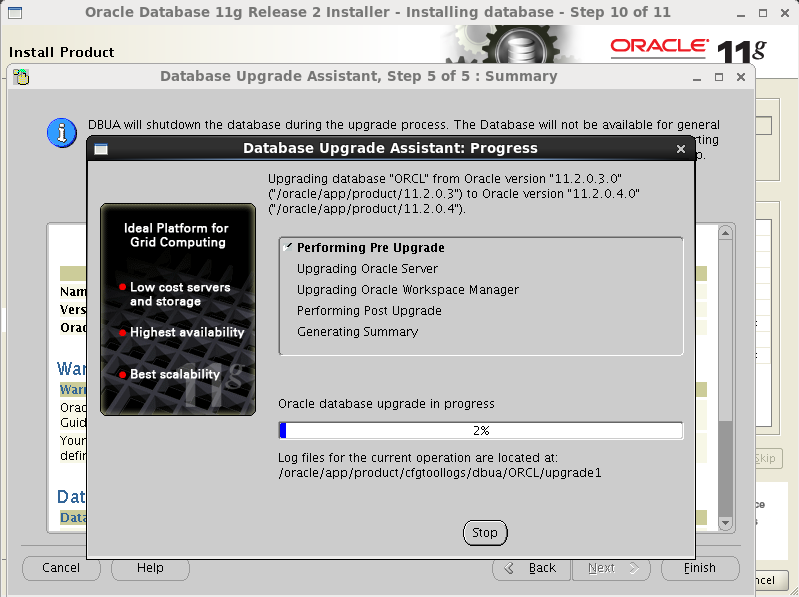Minimize the Oracle Installer window
The image size is (799, 597).
[740, 14]
